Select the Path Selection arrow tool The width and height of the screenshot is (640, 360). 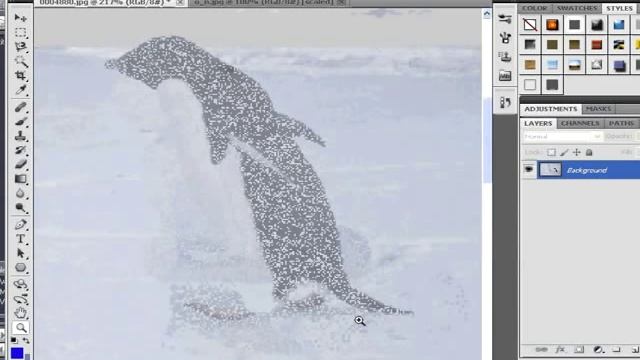point(20,253)
